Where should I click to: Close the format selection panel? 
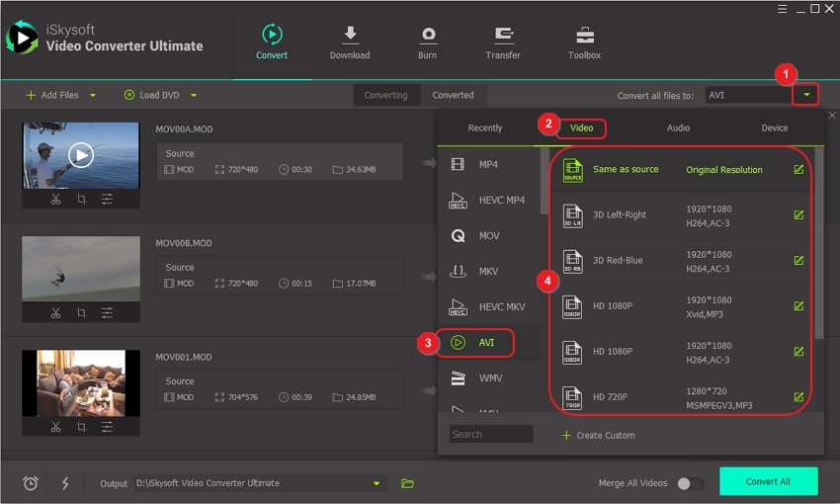click(832, 116)
